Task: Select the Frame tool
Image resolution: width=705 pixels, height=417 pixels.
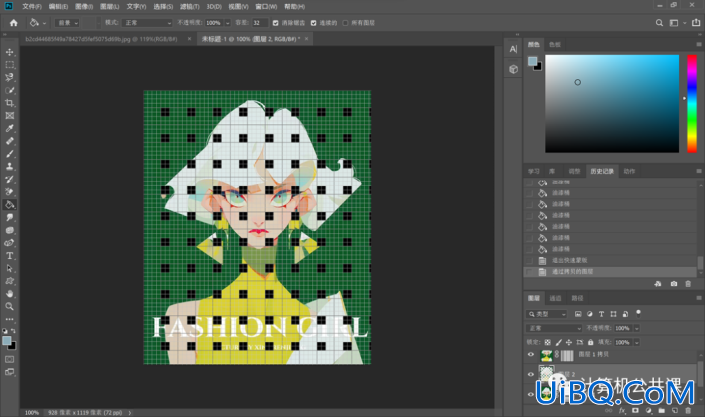Action: tap(9, 116)
